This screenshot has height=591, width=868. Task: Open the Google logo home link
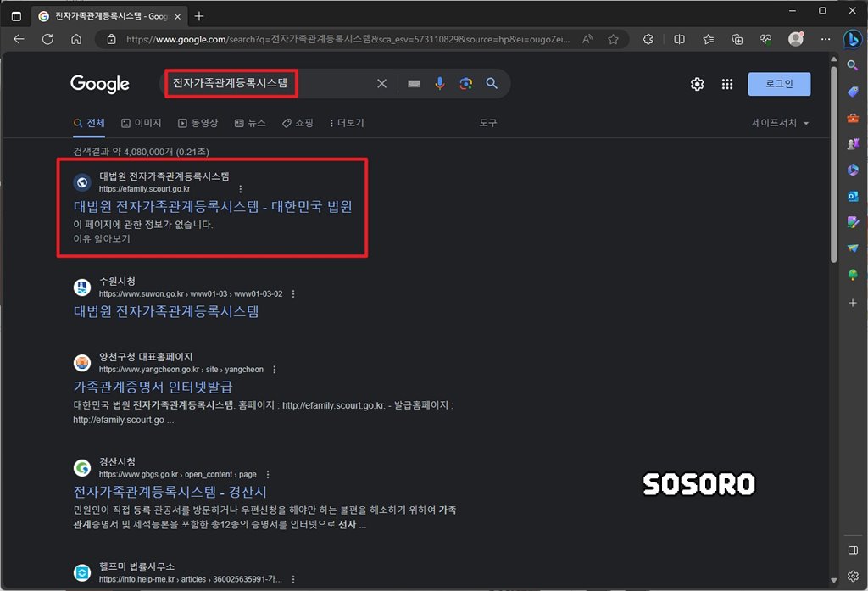tap(100, 84)
